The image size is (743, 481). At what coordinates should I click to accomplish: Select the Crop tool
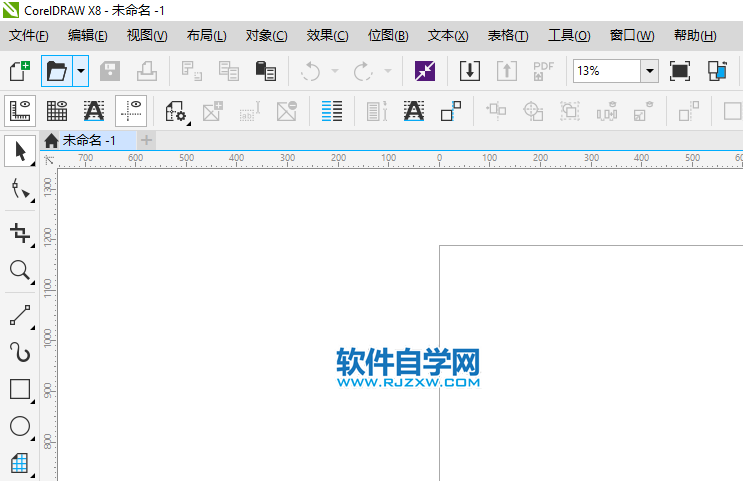tap(21, 233)
